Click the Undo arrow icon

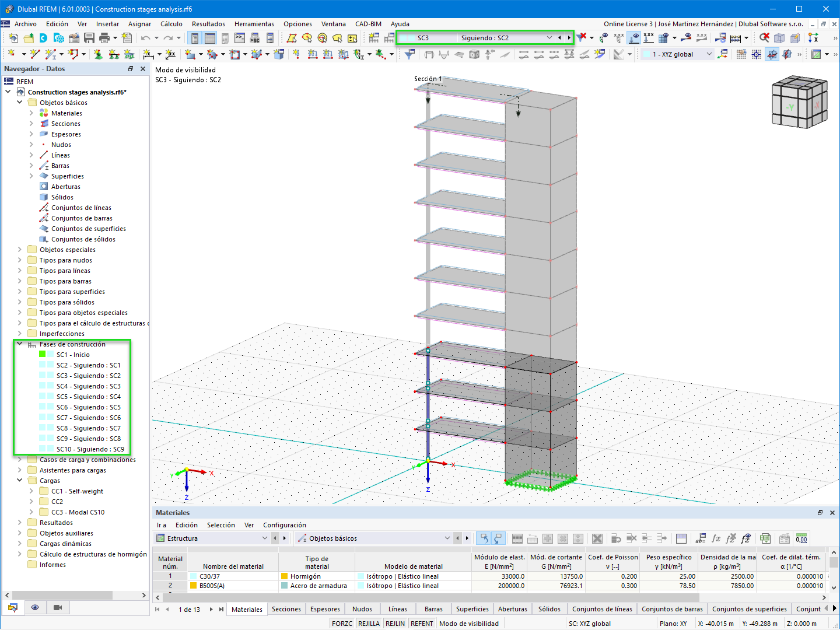[x=145, y=38]
